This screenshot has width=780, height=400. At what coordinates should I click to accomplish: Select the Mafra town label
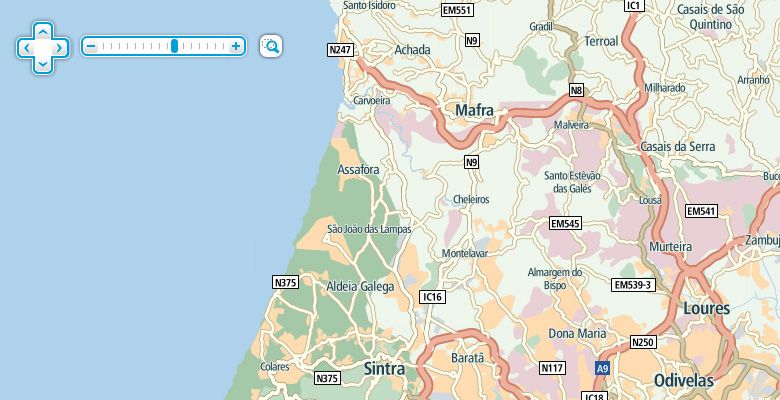click(x=475, y=110)
